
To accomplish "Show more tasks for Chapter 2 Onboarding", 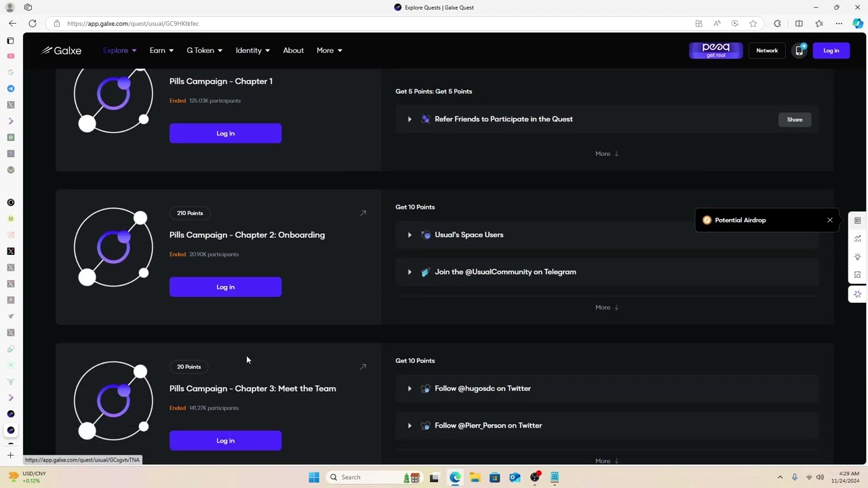I will (x=607, y=308).
